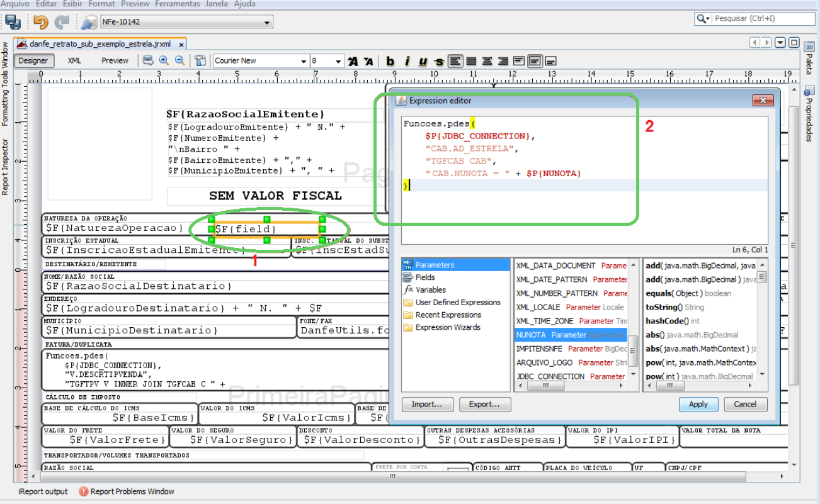Screen dimensions: 820x504
Task: Select the NUNOTA parameter row
Action: pos(571,335)
